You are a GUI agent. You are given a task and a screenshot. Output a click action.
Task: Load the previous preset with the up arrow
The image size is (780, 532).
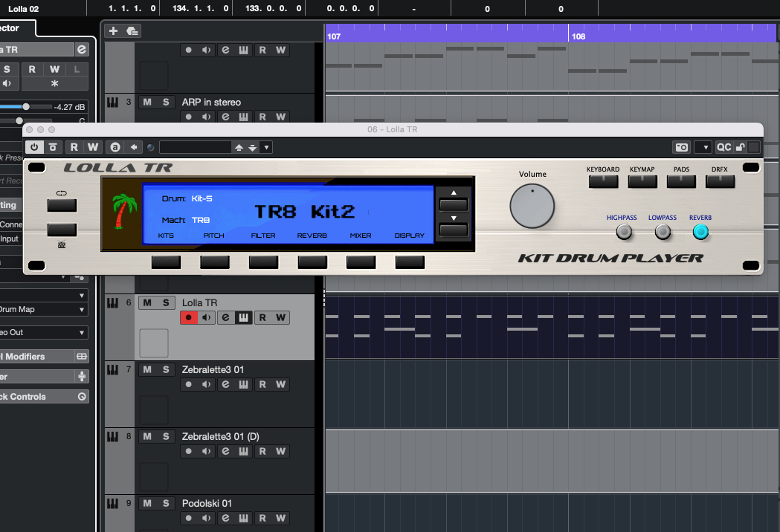coord(239,148)
